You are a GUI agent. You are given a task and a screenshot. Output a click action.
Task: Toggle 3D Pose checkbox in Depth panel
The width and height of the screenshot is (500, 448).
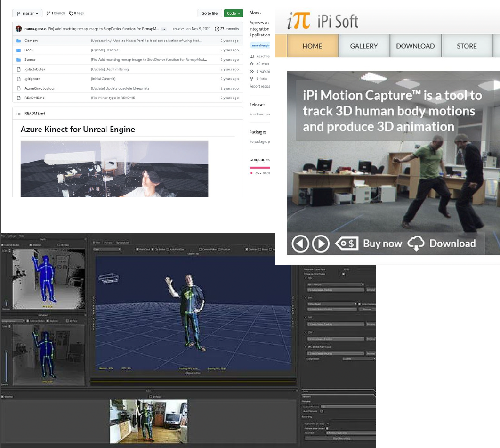tap(59, 245)
